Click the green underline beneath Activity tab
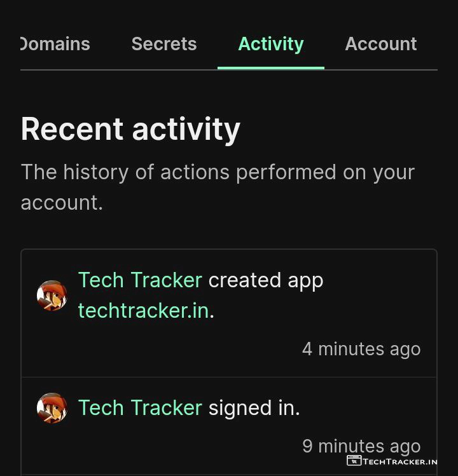The height and width of the screenshot is (476, 458). click(270, 67)
